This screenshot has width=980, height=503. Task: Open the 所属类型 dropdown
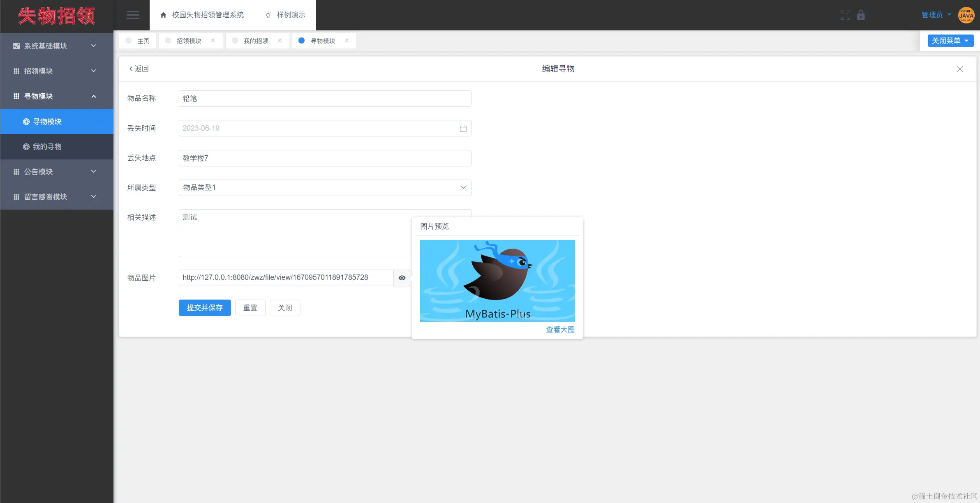pyautogui.click(x=325, y=188)
